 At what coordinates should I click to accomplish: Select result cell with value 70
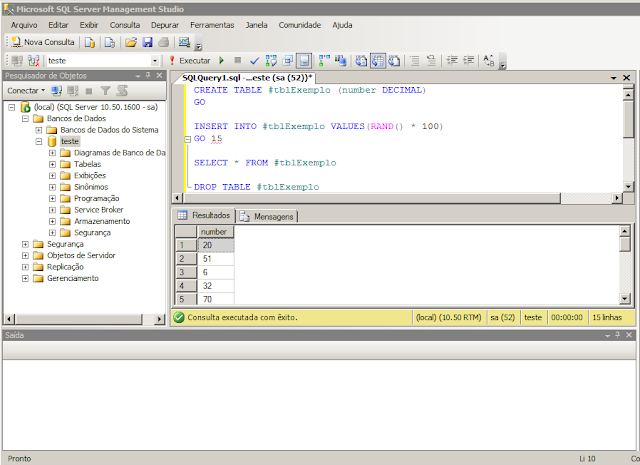[x=216, y=299]
